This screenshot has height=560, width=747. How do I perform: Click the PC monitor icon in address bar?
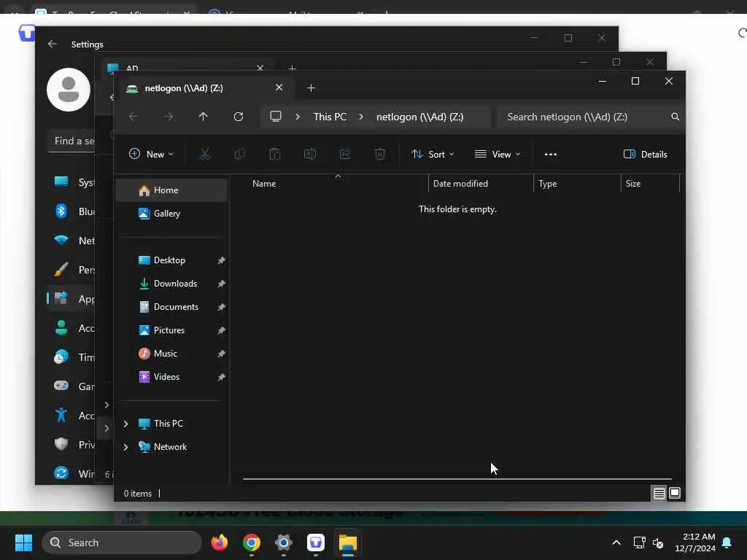click(275, 116)
